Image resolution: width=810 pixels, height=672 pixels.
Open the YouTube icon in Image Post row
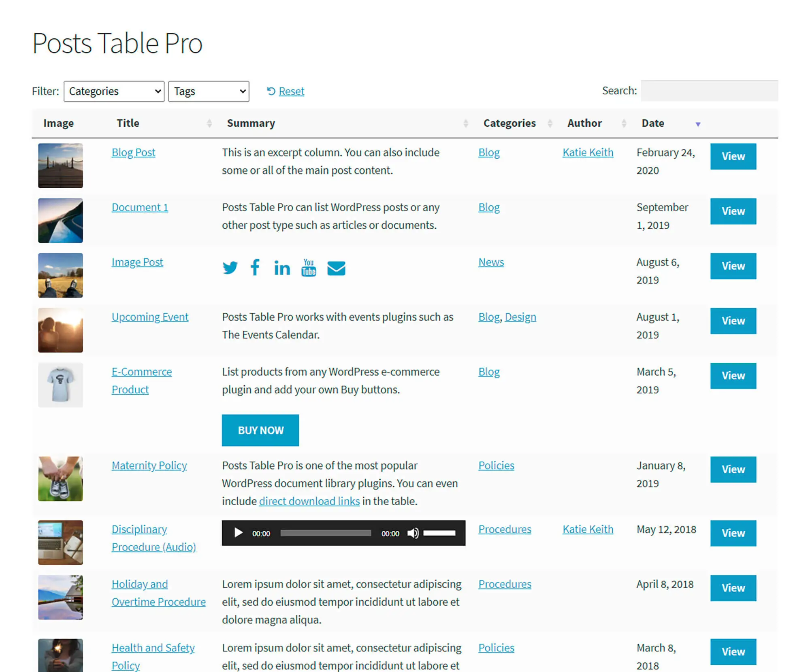click(309, 267)
